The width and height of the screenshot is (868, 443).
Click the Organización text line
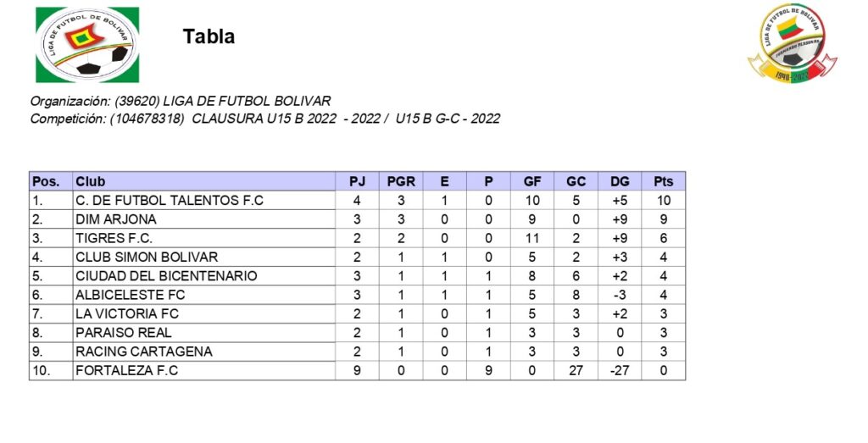(181, 102)
